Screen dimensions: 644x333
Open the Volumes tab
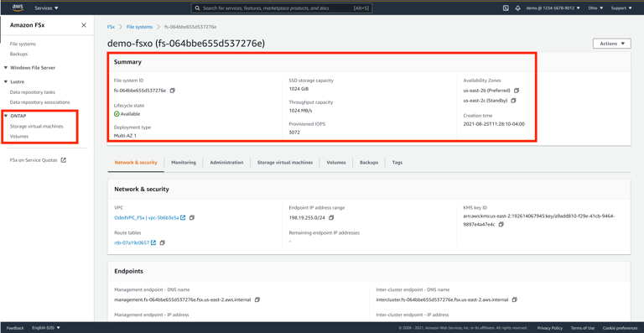(x=336, y=163)
